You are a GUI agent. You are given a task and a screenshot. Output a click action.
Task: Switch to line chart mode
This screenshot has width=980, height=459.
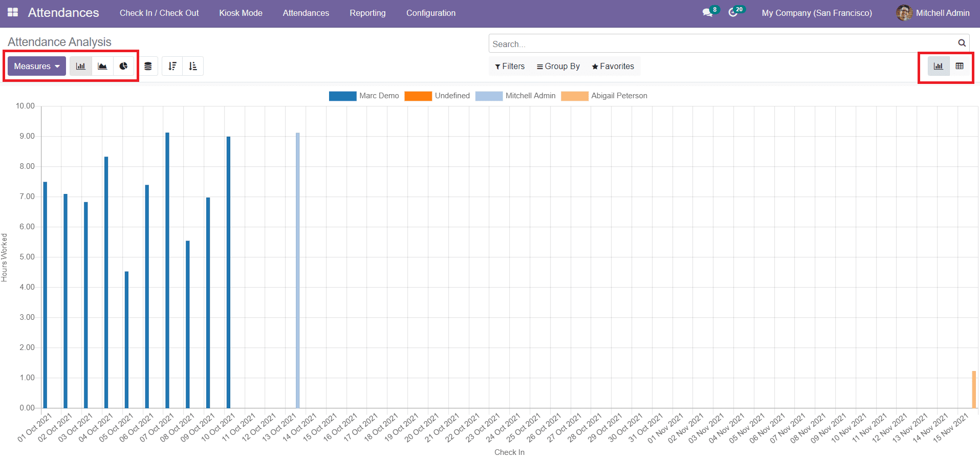[102, 66]
